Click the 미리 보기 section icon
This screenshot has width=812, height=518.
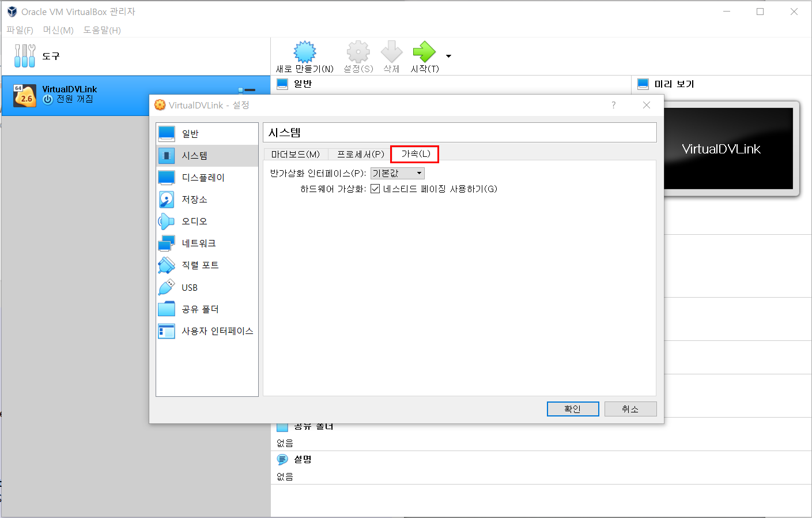pyautogui.click(x=643, y=84)
